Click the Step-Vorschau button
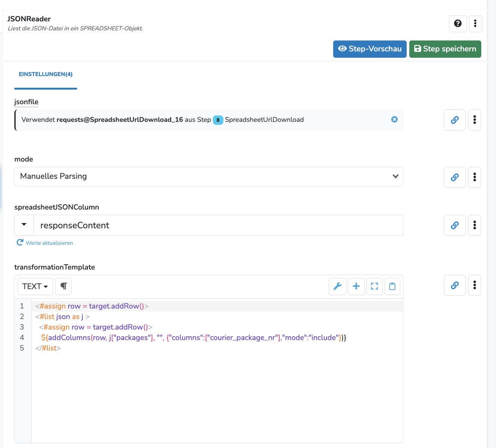Screen dimensions: 503x448 coord(370,49)
